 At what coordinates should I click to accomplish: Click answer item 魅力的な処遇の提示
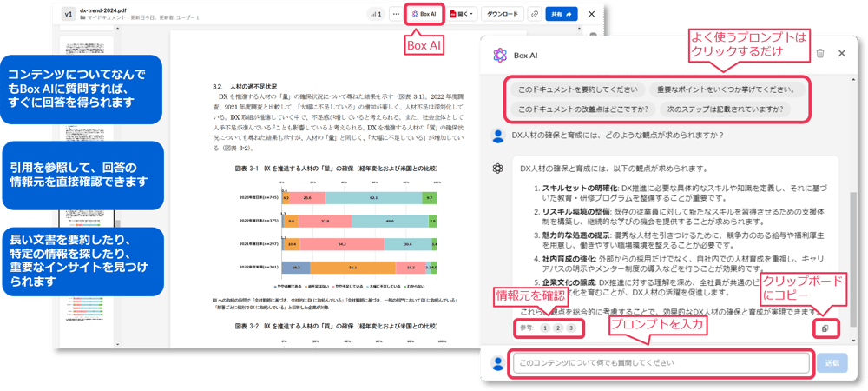point(576,235)
